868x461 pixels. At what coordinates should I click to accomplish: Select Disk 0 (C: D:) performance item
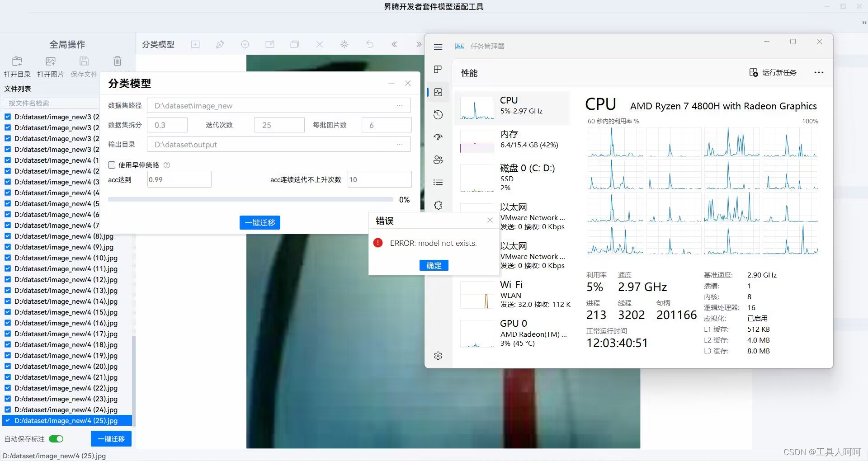[x=512, y=178]
